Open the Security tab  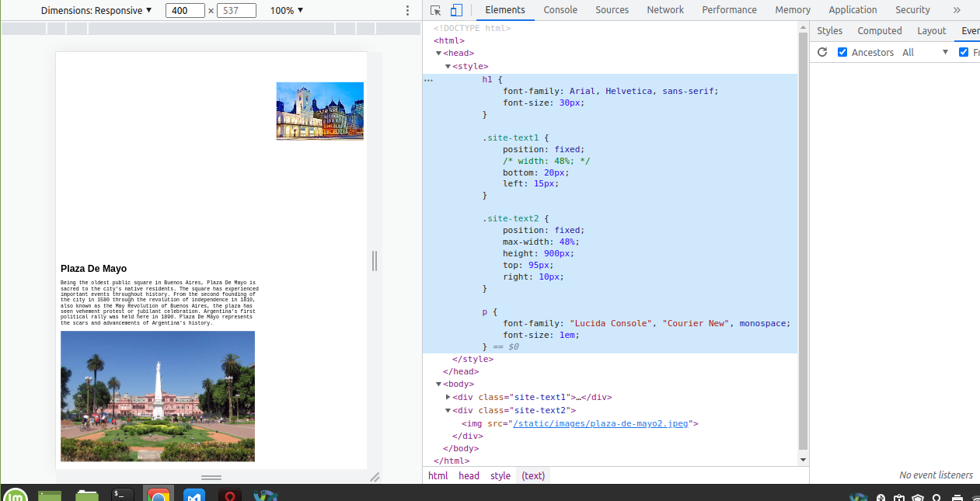coord(912,10)
